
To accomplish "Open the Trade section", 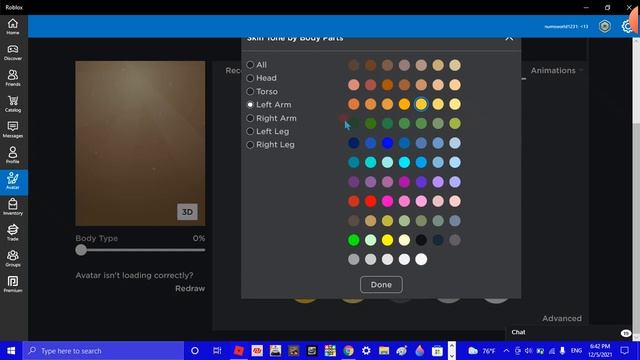I will pos(13,233).
